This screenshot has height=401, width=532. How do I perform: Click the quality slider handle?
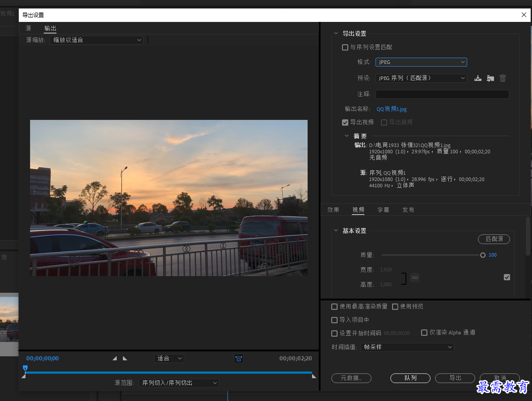483,255
